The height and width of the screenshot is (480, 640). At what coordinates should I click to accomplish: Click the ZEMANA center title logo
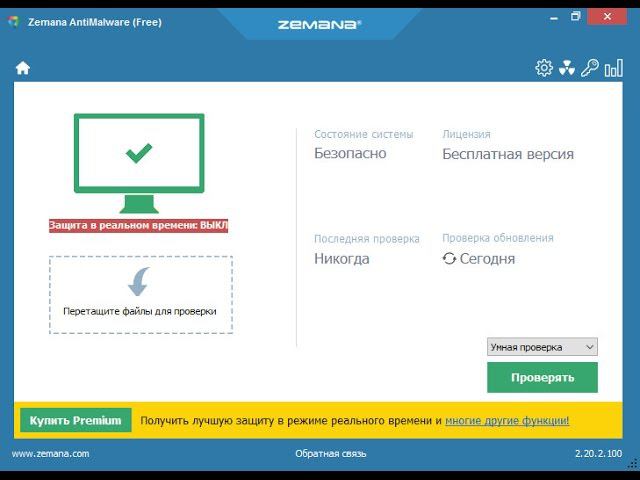[x=319, y=24]
